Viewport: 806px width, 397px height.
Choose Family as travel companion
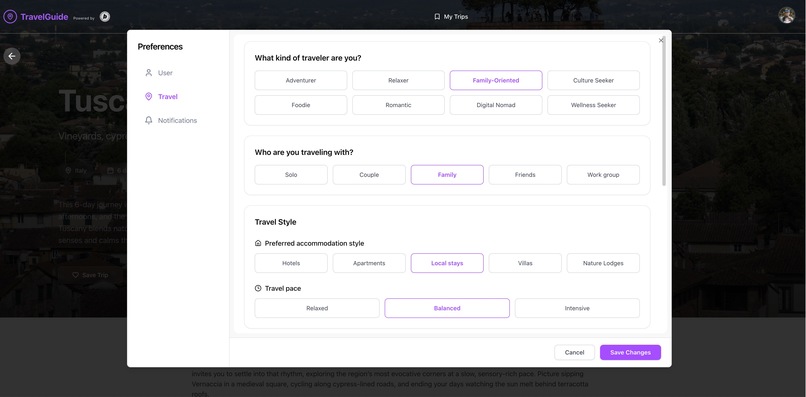(x=447, y=175)
